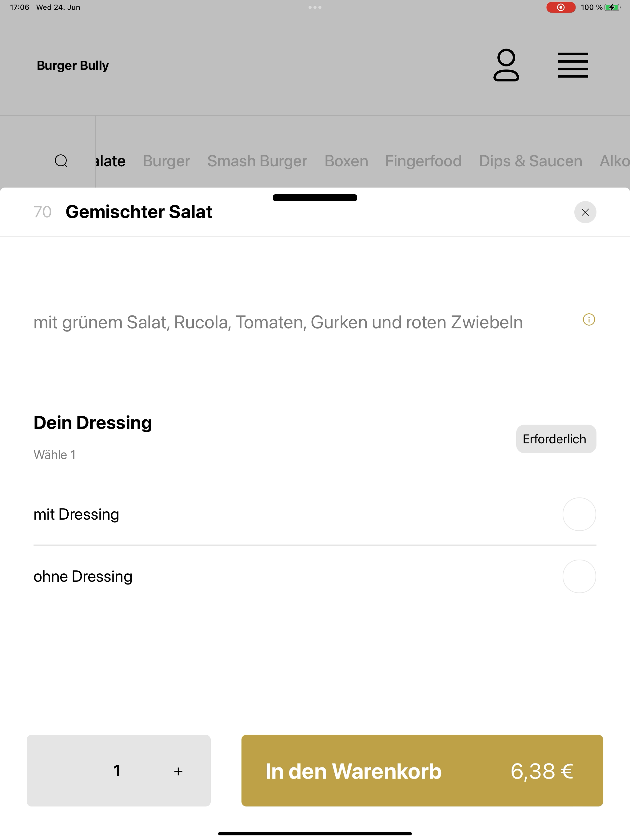This screenshot has width=630, height=840.
Task: Tap the screen recording indicator
Action: click(561, 7)
